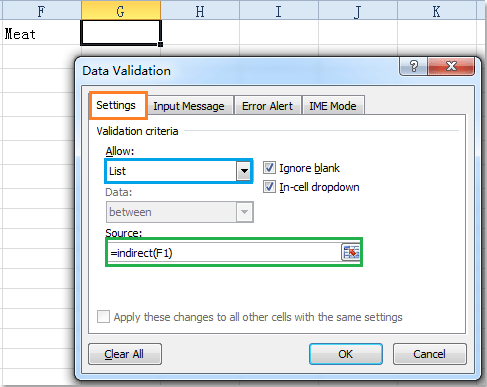The image size is (487, 387).
Task: Click the Clear All button
Action: 125,354
